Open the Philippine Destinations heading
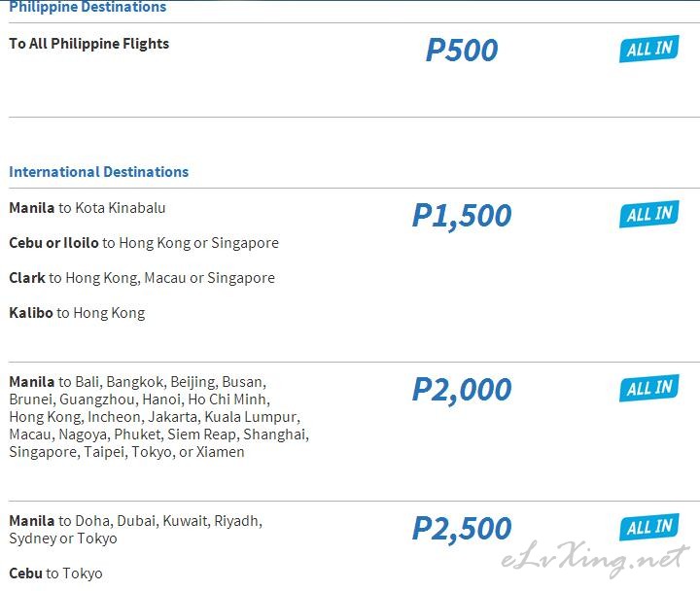 87,7
